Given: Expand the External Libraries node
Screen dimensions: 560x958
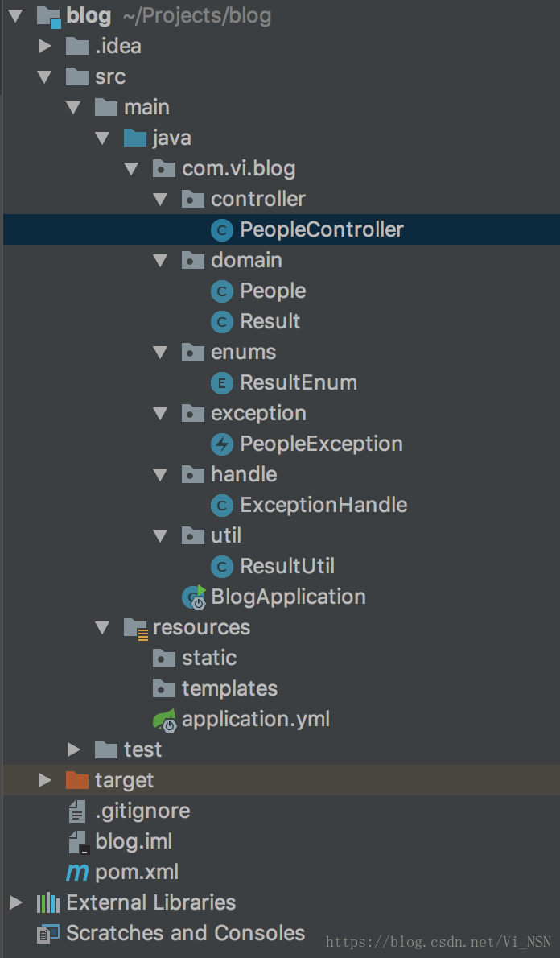Looking at the screenshot, I should coord(16,903).
